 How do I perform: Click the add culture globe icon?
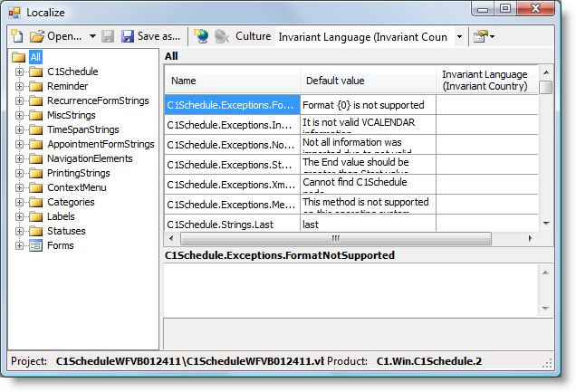tap(201, 37)
